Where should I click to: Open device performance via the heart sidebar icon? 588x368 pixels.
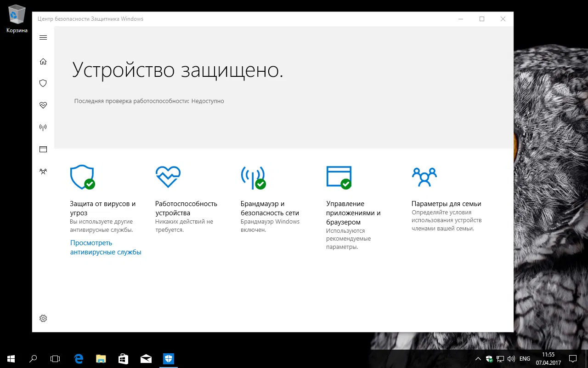click(43, 105)
